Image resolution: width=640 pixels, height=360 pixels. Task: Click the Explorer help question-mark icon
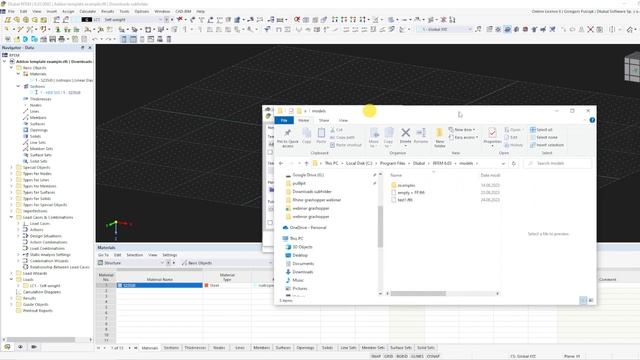coord(592,120)
